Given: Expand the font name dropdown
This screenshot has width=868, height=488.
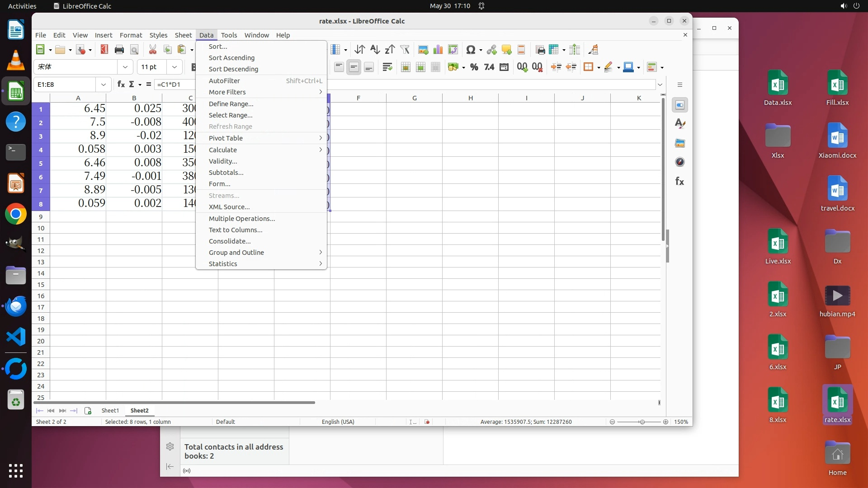Looking at the screenshot, I should 125,67.
